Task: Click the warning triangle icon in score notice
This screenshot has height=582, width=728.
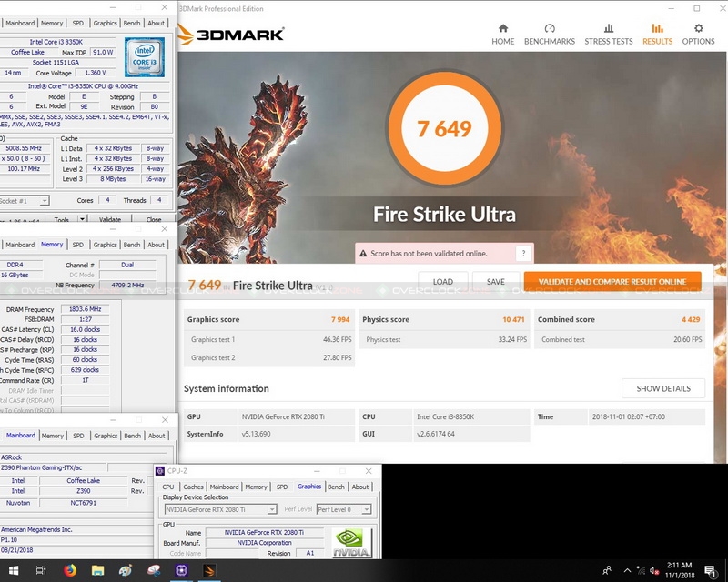Action: (363, 254)
